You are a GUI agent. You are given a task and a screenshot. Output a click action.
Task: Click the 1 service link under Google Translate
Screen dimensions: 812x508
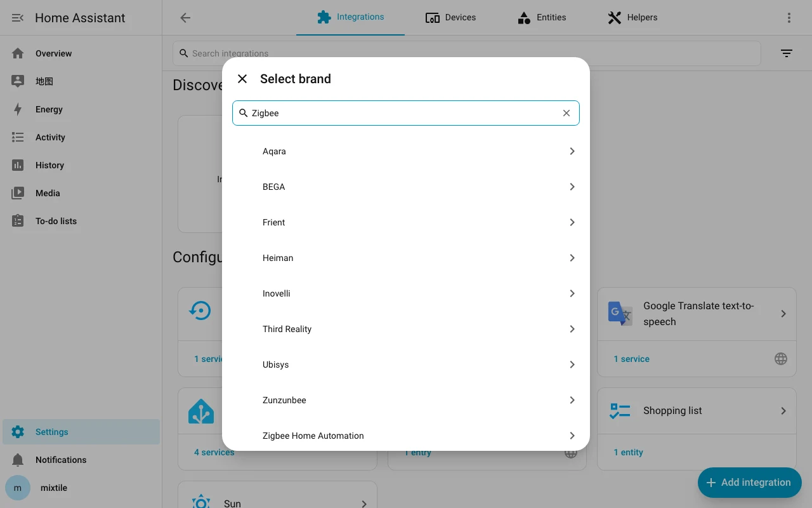click(631, 359)
